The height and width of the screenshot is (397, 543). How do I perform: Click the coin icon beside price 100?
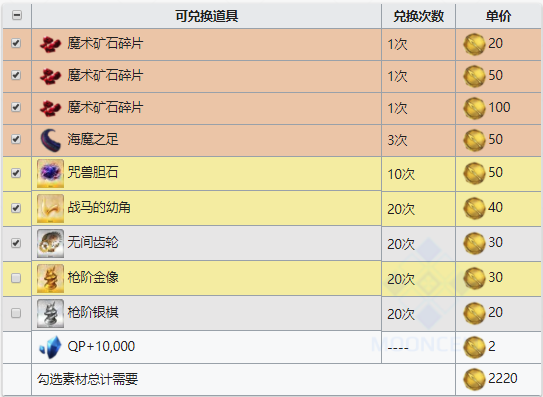click(474, 108)
